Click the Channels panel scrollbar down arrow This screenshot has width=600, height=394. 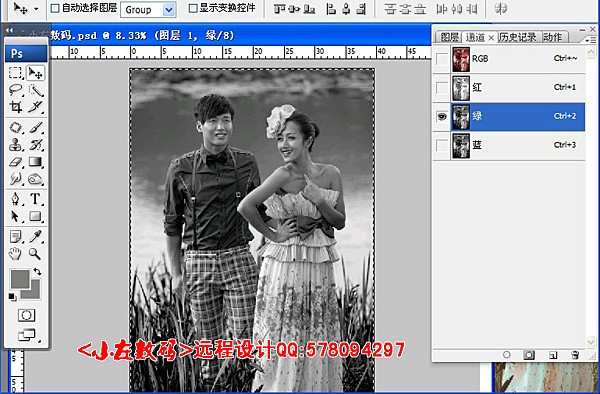[x=591, y=341]
